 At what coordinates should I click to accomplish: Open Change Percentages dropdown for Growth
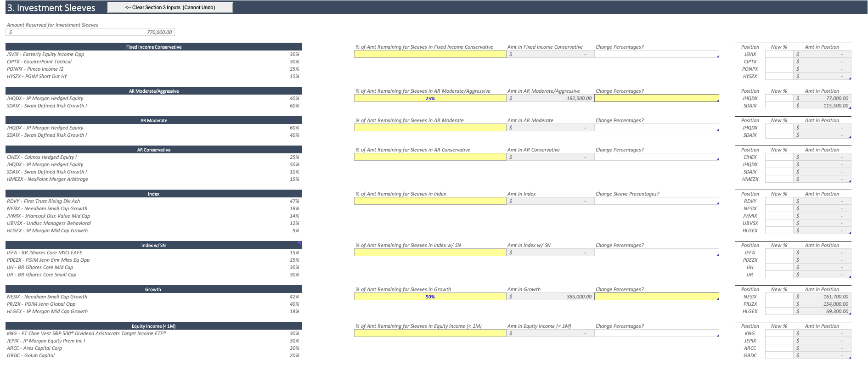(657, 297)
